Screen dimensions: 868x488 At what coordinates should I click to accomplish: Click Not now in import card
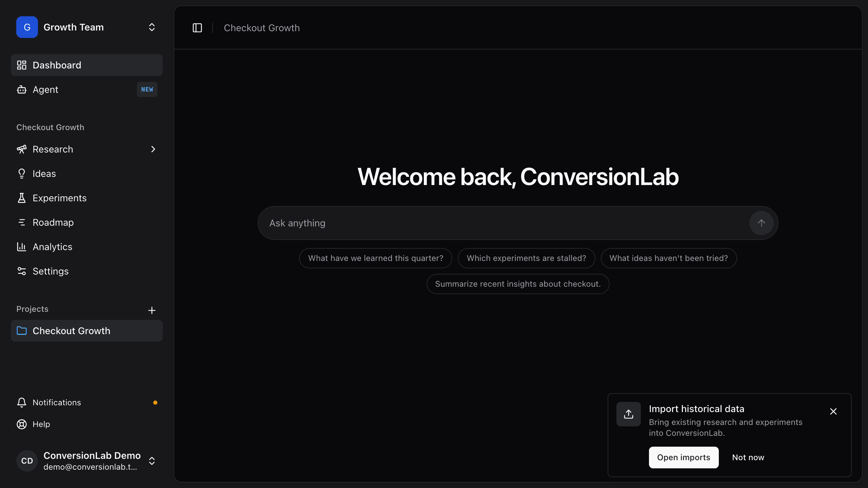[x=748, y=457]
